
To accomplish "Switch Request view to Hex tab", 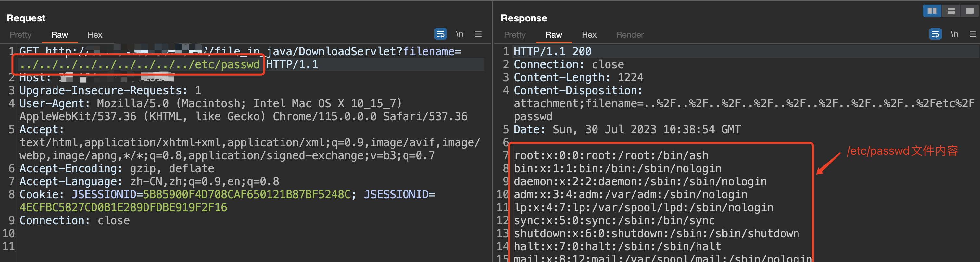I will click(95, 35).
